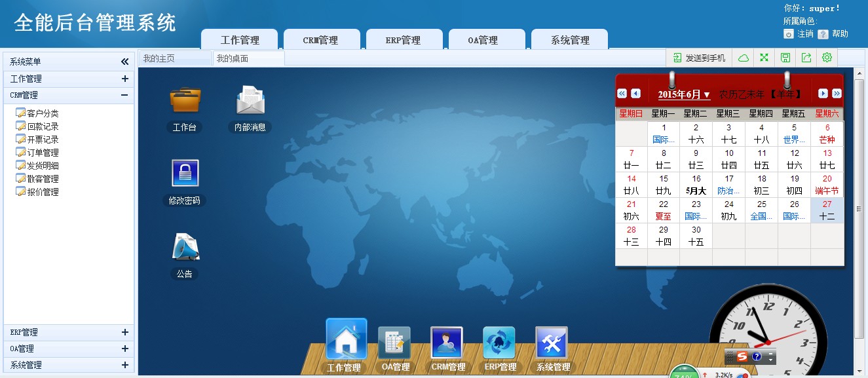The width and height of the screenshot is (868, 378).
Task: Open 订单管理 in the CRM tree
Action: pos(43,153)
